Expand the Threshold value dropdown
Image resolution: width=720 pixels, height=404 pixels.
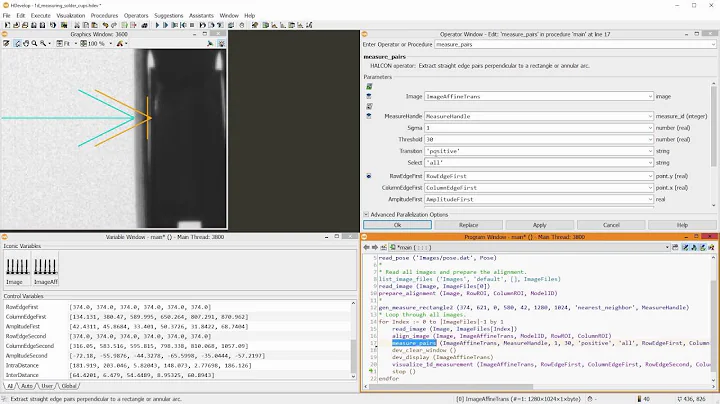point(650,139)
